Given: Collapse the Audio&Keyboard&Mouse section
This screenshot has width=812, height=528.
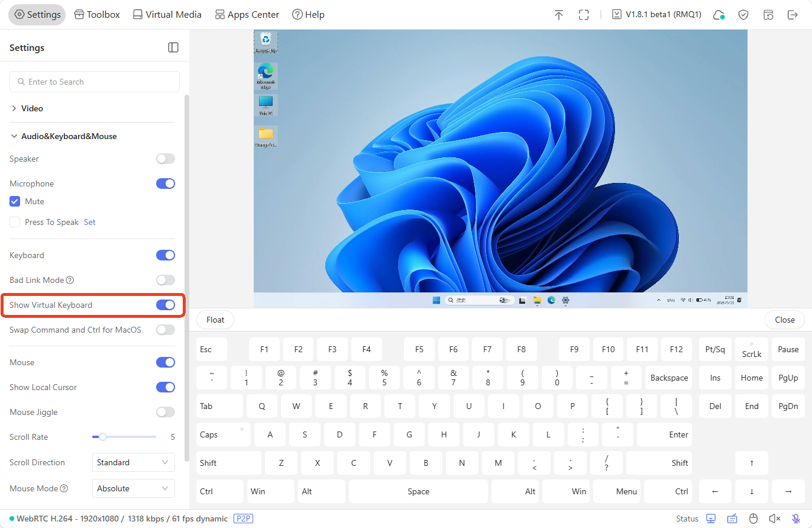Looking at the screenshot, I should tap(92, 136).
